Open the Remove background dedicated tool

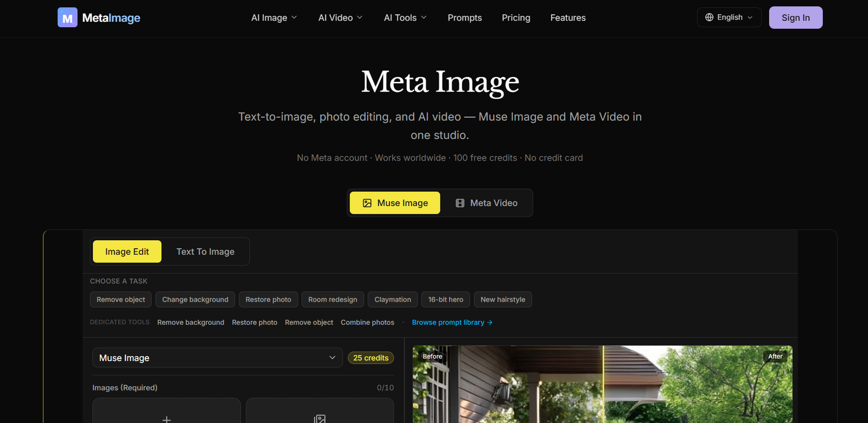click(x=191, y=322)
